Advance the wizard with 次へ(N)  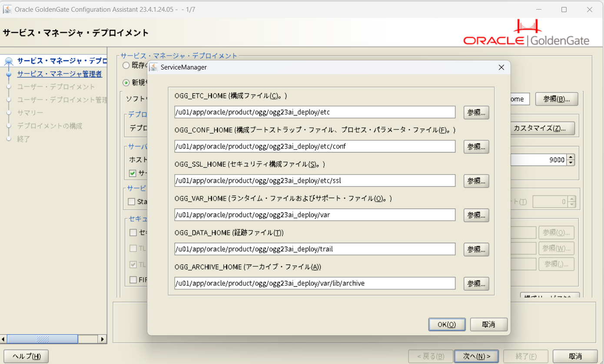coord(476,356)
